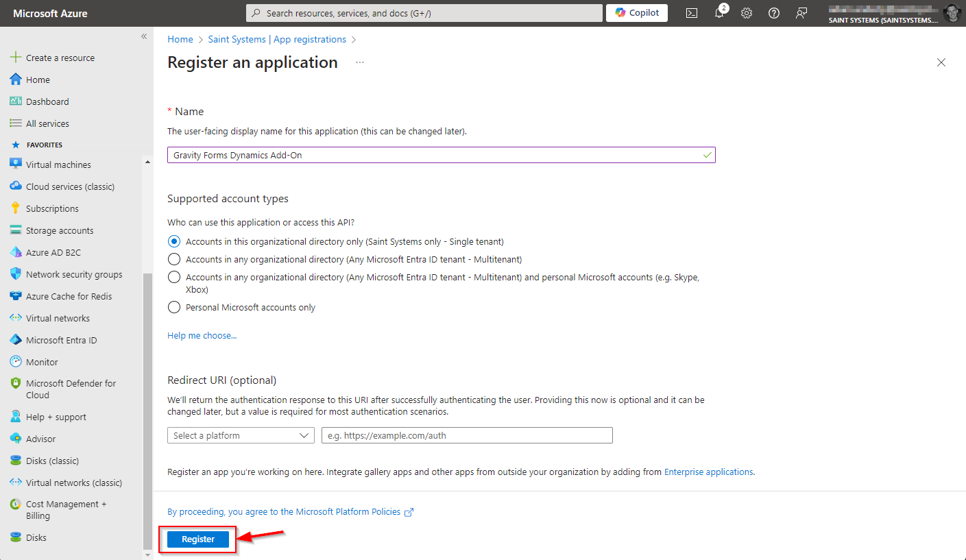Screen dimensions: 966x560
Task: Open the more options ellipsis by title
Action: 360,62
